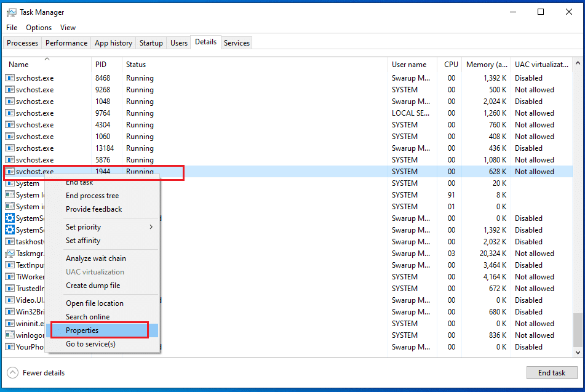
Task: Expand the Set priority submenu
Action: click(x=102, y=227)
